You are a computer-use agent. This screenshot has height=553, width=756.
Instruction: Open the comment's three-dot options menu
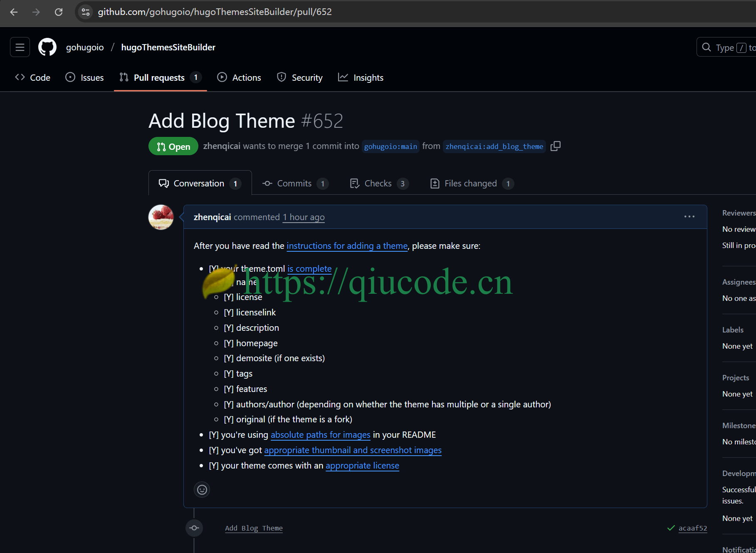point(689,217)
